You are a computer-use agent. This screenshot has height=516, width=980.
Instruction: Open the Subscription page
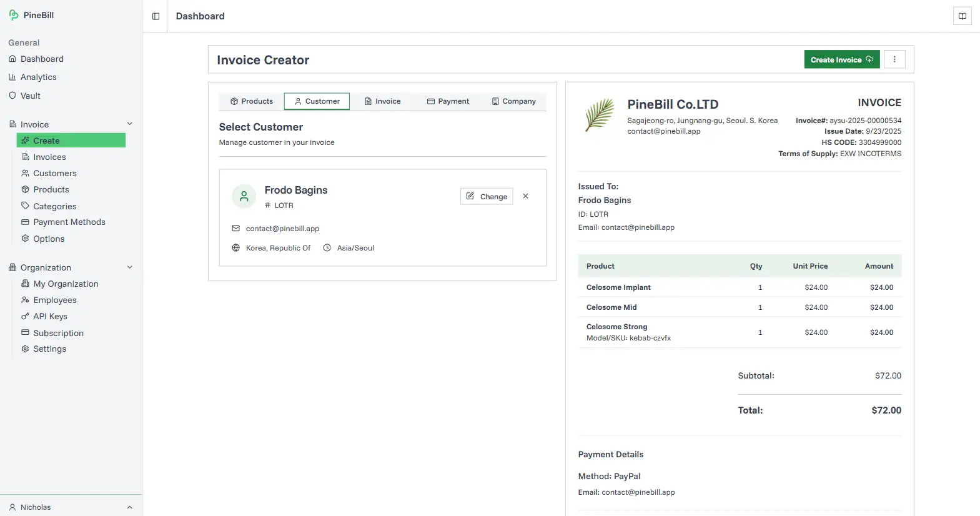coord(58,333)
